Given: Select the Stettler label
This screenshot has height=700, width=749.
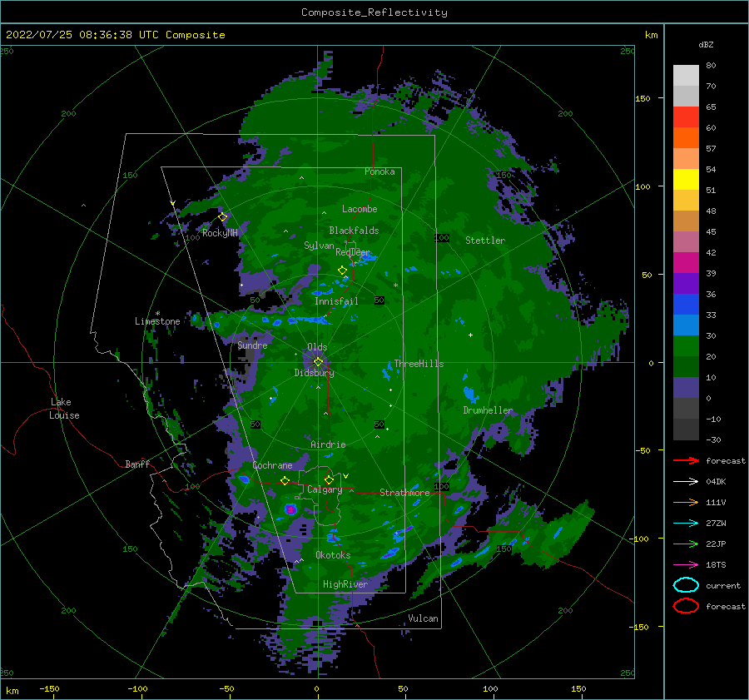Looking at the screenshot, I should pyautogui.click(x=485, y=241).
